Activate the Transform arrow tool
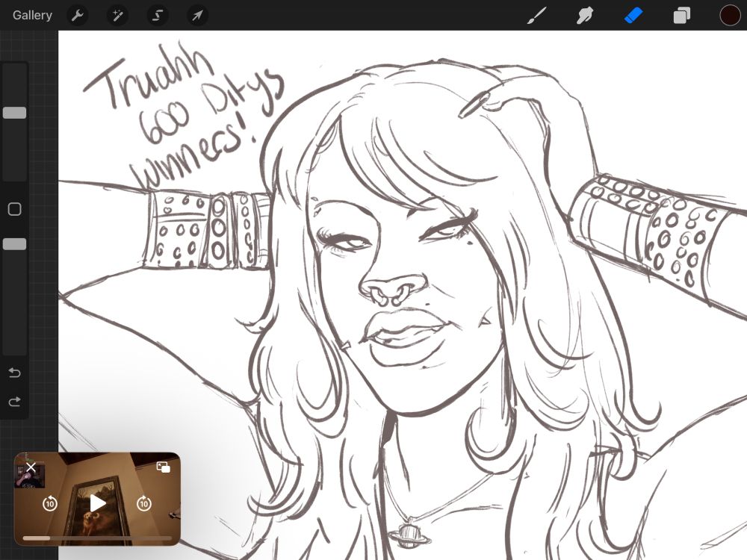The height and width of the screenshot is (560, 747). [x=197, y=15]
